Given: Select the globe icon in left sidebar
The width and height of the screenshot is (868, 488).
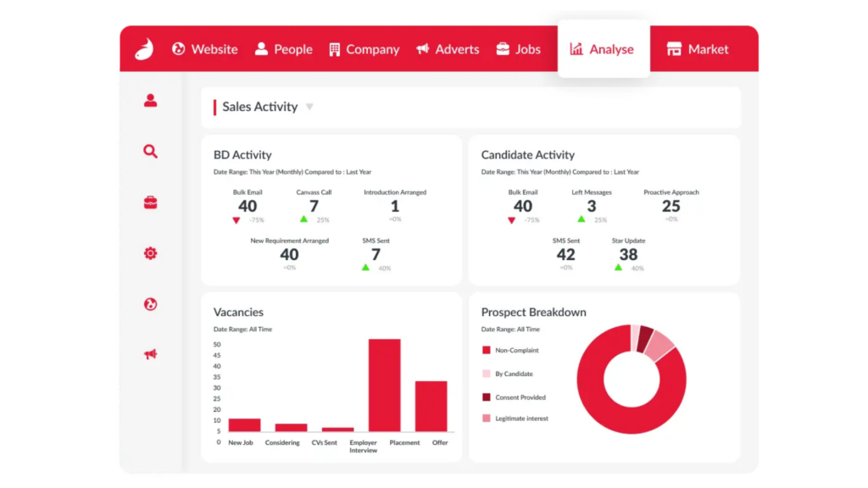Looking at the screenshot, I should (150, 304).
